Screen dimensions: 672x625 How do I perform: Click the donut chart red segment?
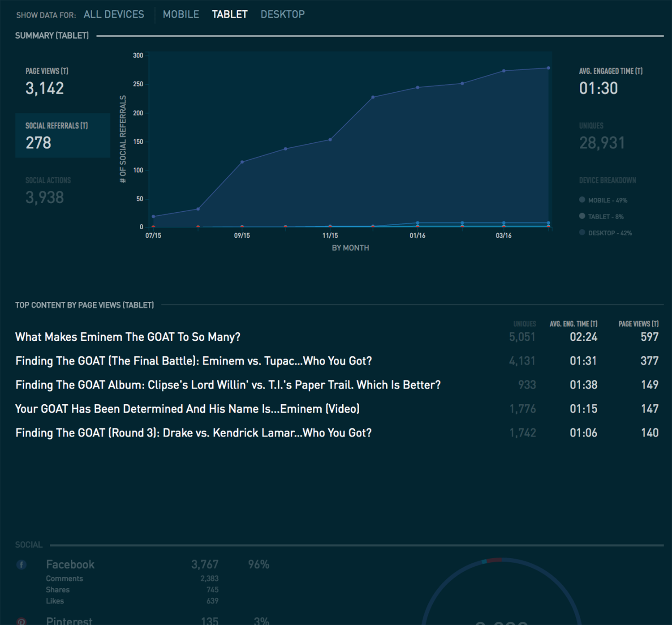pyautogui.click(x=495, y=560)
